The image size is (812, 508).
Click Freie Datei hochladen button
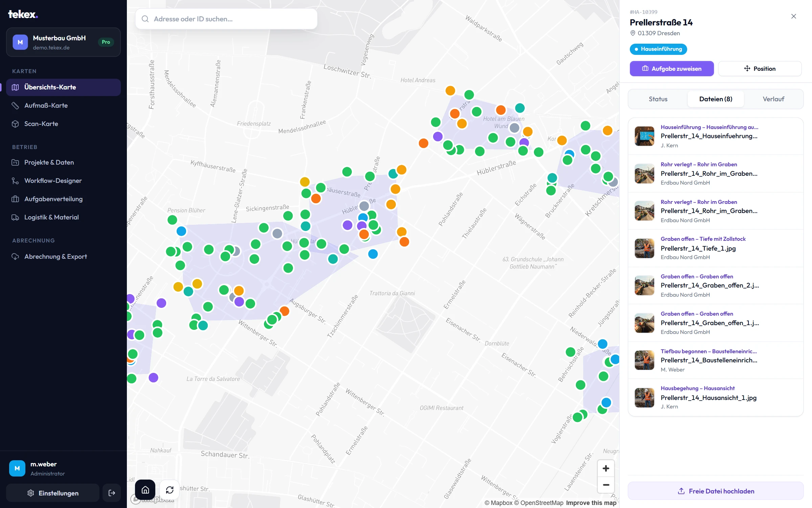(716, 491)
